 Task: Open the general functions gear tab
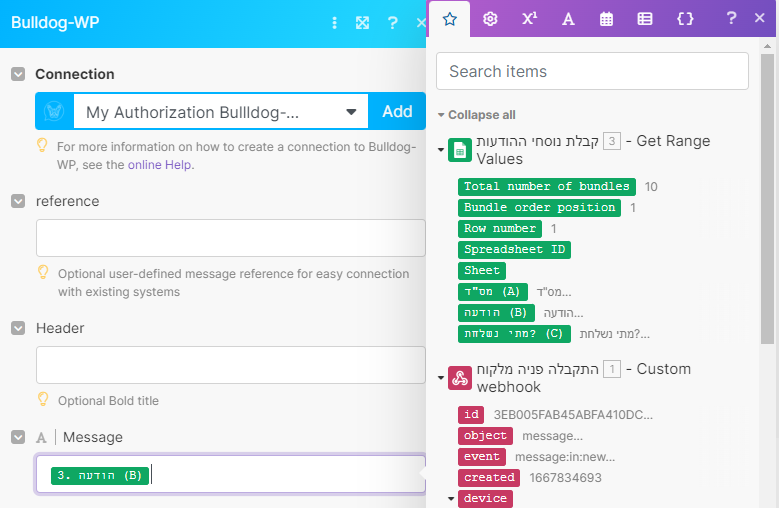pos(490,19)
